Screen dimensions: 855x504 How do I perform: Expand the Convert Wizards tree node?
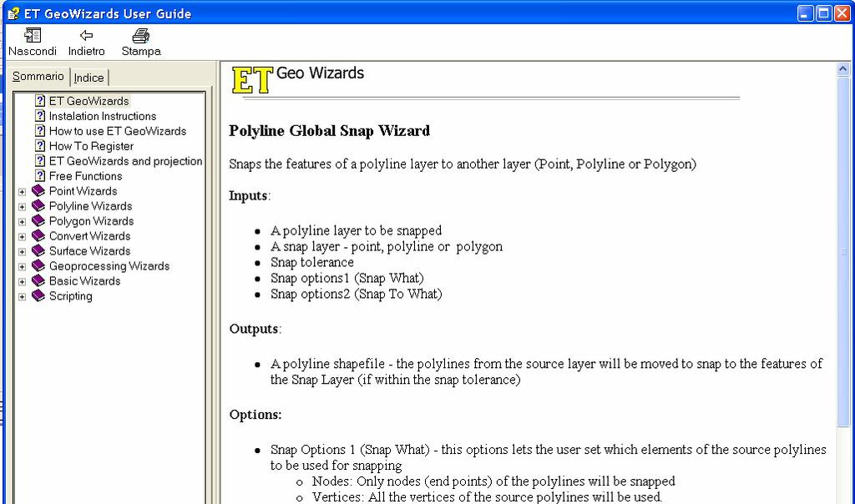tap(22, 237)
